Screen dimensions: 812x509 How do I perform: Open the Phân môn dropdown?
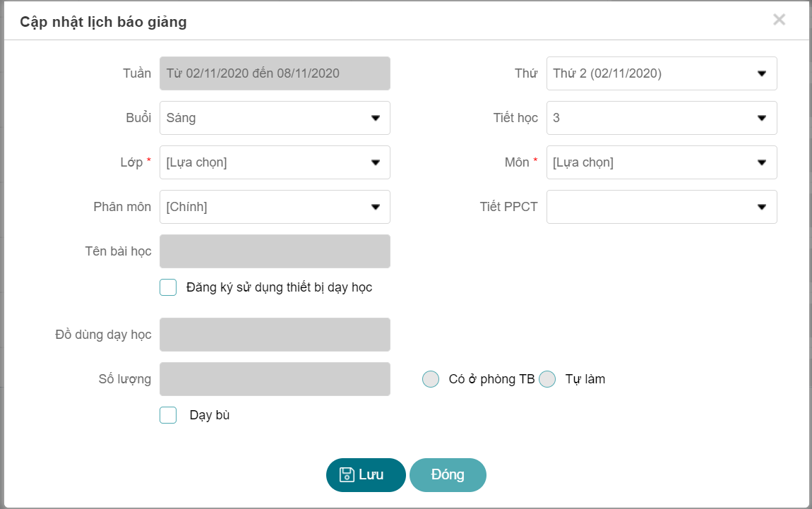tap(275, 207)
